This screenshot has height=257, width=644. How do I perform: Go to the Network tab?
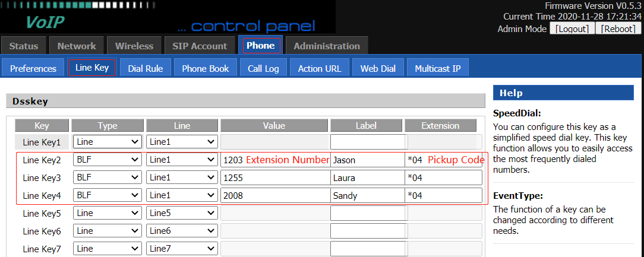(77, 46)
